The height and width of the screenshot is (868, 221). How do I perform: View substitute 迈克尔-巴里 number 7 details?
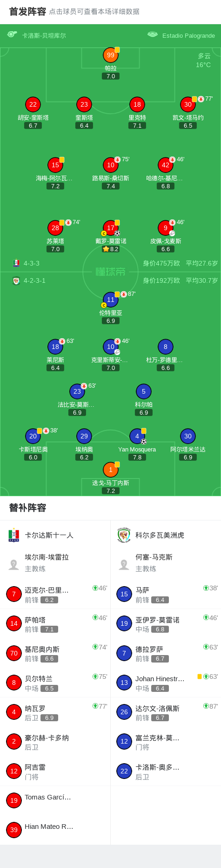click(x=55, y=594)
